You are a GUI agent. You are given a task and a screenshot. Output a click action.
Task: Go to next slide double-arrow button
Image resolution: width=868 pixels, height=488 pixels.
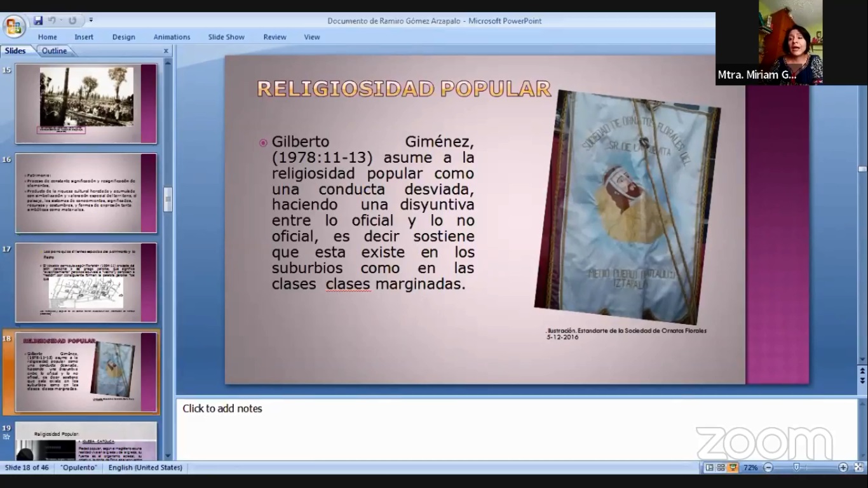click(862, 380)
